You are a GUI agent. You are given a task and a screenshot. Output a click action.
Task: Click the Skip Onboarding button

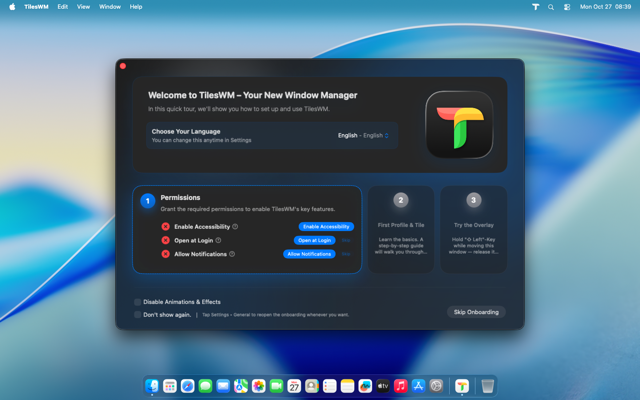pos(476,312)
